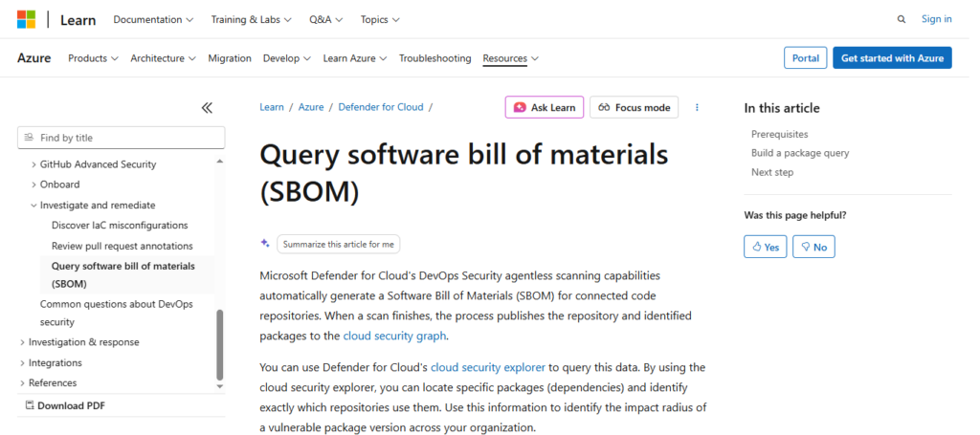Click the sidebar scroll up arrow
This screenshot has width=980, height=435.
[219, 162]
